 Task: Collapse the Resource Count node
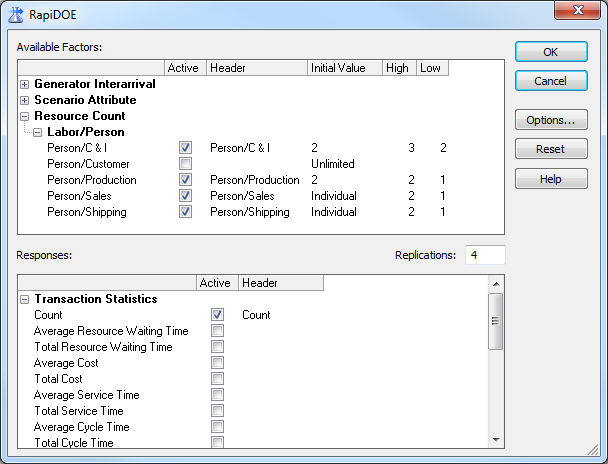pyautogui.click(x=25, y=117)
